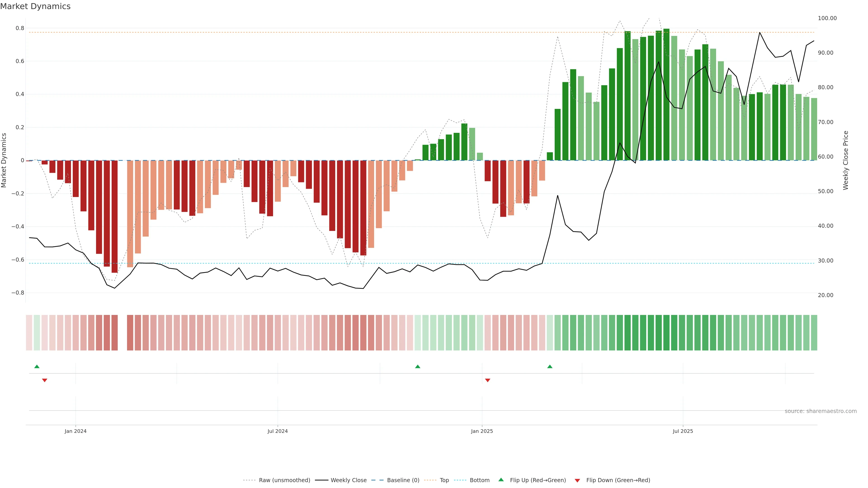
Task: Click the red triangle icon in the legend
Action: (577, 481)
